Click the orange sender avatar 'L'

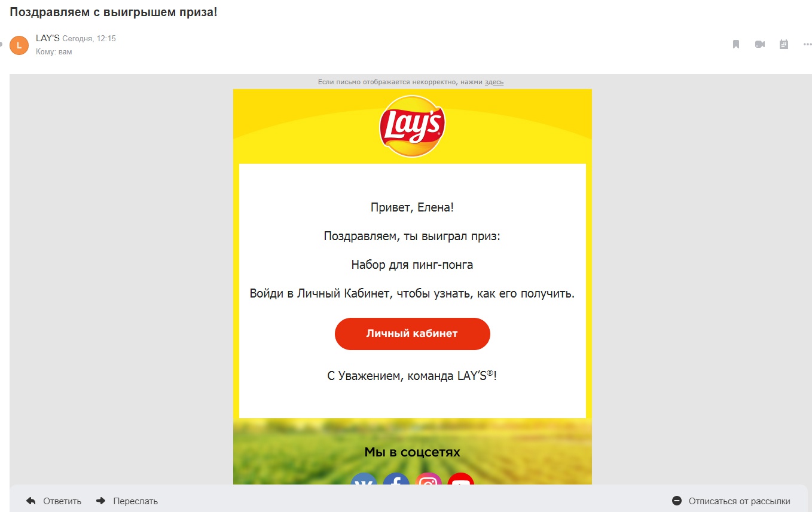19,45
